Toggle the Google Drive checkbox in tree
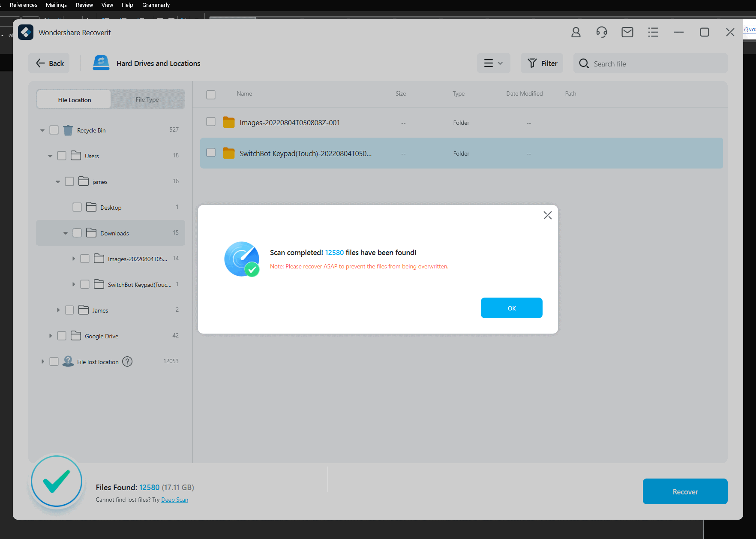 coord(62,336)
